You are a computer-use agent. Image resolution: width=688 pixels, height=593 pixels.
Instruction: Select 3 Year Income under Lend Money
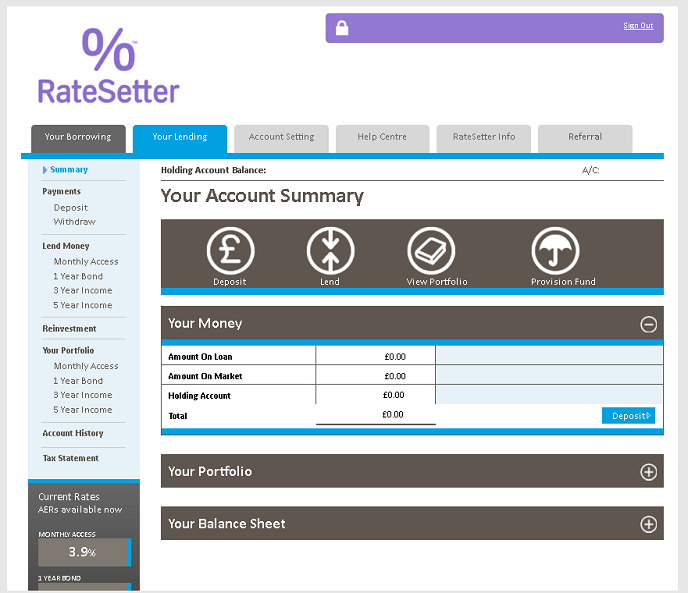(x=83, y=291)
